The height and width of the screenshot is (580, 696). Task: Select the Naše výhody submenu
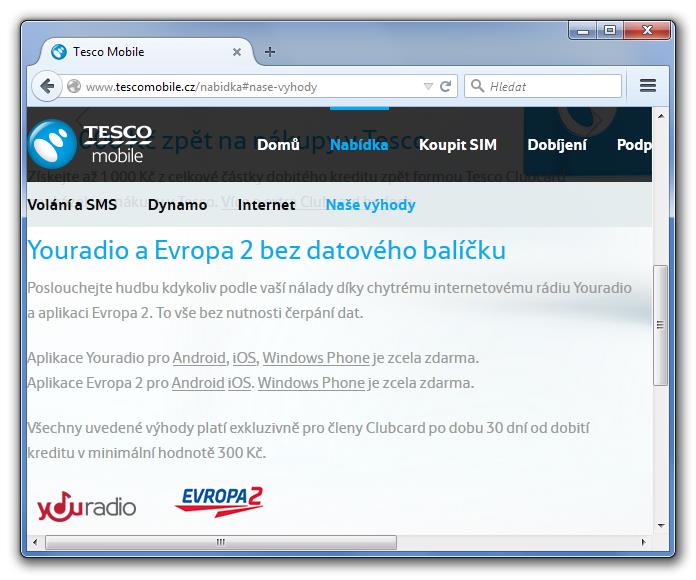coord(371,205)
